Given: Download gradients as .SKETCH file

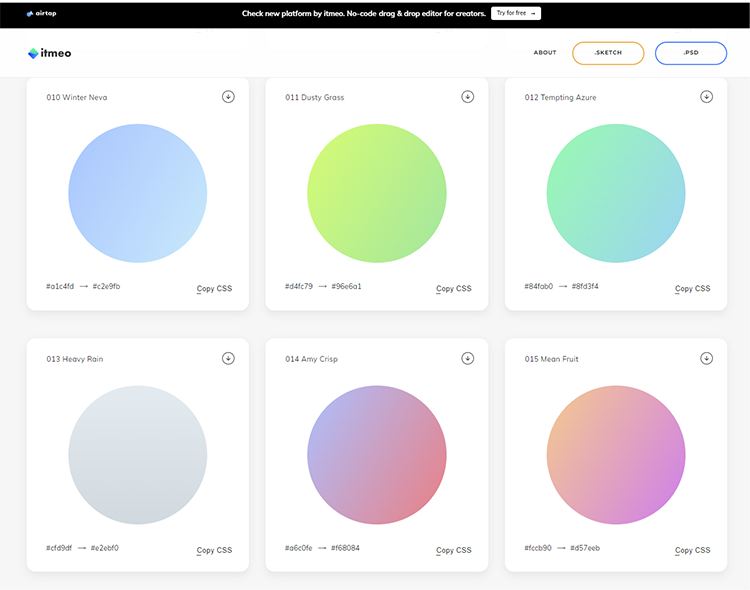Looking at the screenshot, I should [x=607, y=53].
